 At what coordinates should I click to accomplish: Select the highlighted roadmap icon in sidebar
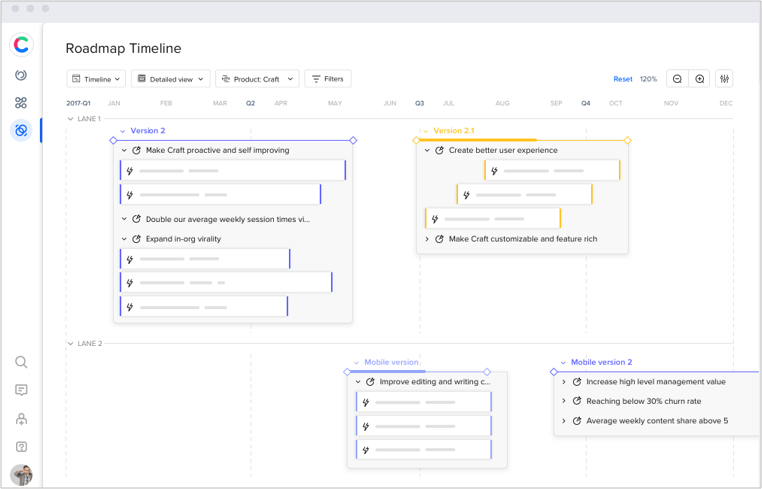coord(21,130)
